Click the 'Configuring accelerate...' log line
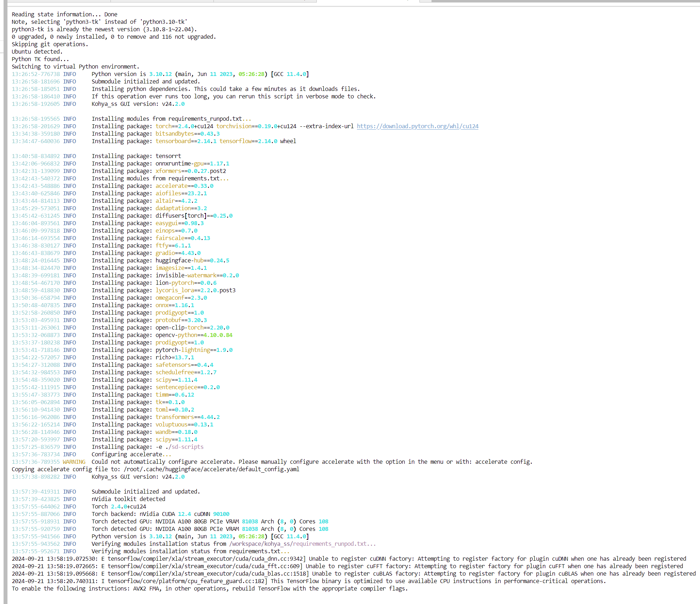 (131, 454)
